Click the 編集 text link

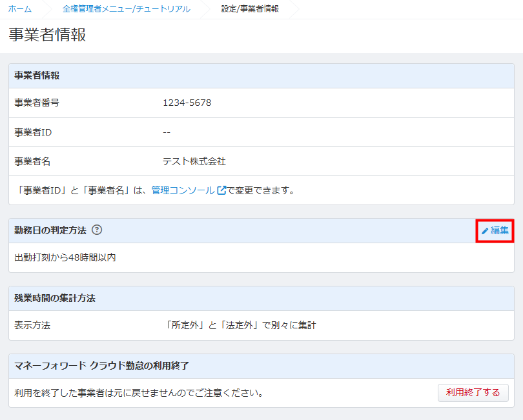[500, 230]
